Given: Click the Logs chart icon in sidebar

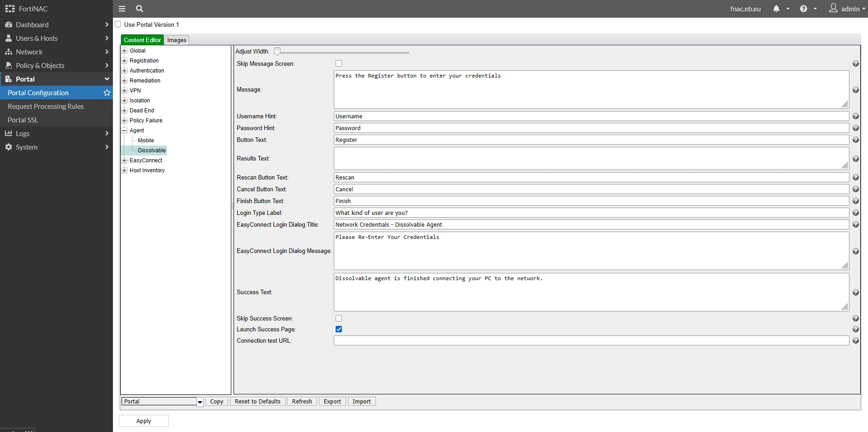Looking at the screenshot, I should (x=9, y=133).
